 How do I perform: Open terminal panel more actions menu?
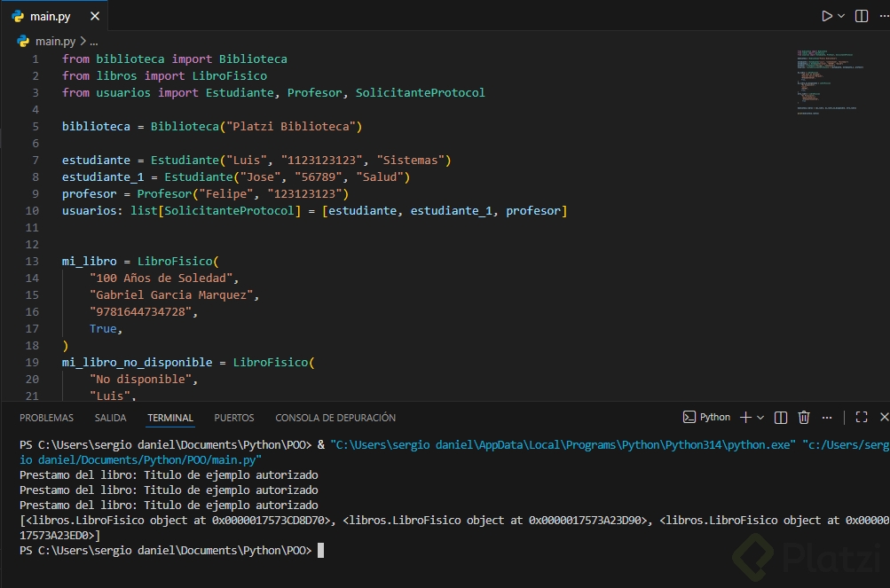827,417
